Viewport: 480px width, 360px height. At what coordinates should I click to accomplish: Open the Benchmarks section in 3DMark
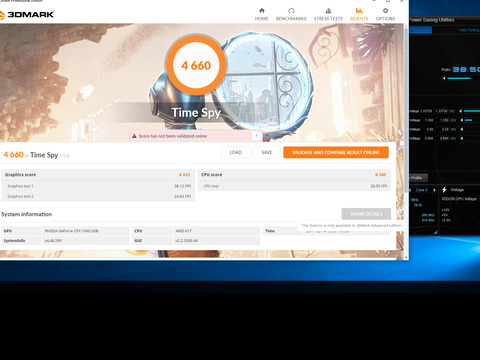[x=291, y=15]
